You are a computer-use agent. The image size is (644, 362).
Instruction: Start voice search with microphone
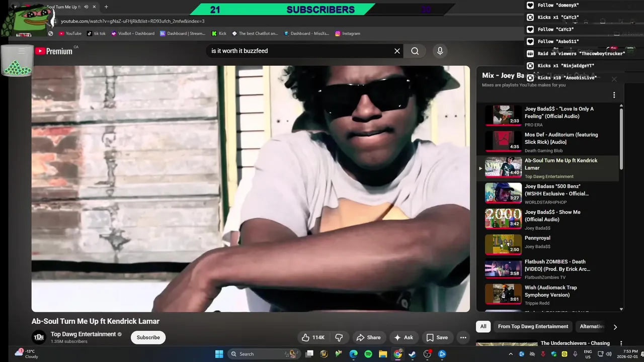point(440,51)
